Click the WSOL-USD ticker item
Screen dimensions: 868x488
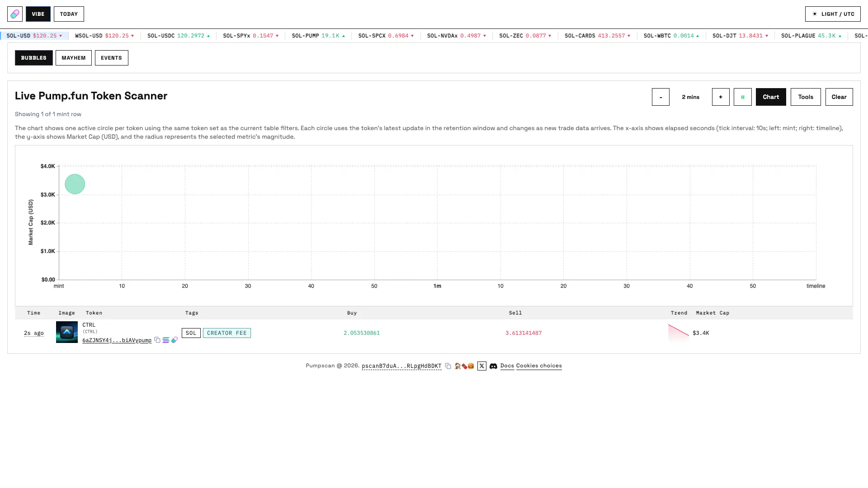click(104, 36)
